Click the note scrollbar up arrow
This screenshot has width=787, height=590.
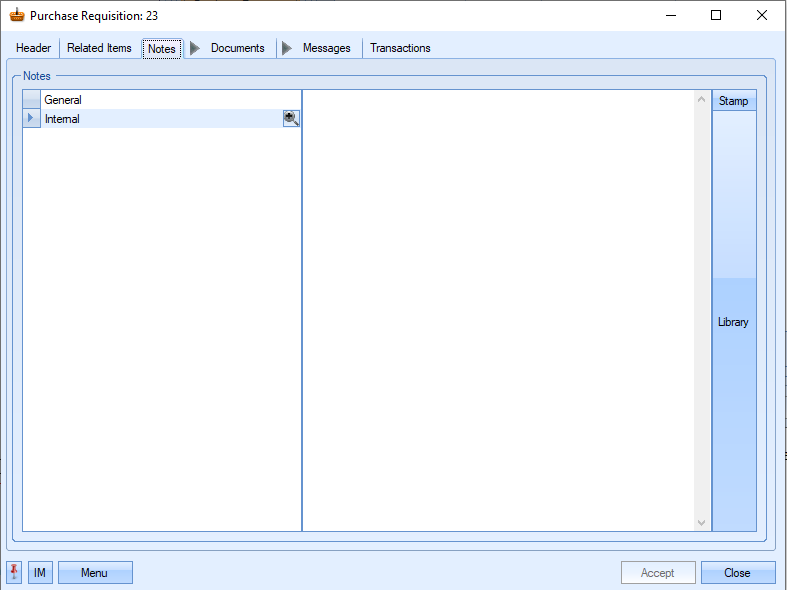pyautogui.click(x=702, y=99)
